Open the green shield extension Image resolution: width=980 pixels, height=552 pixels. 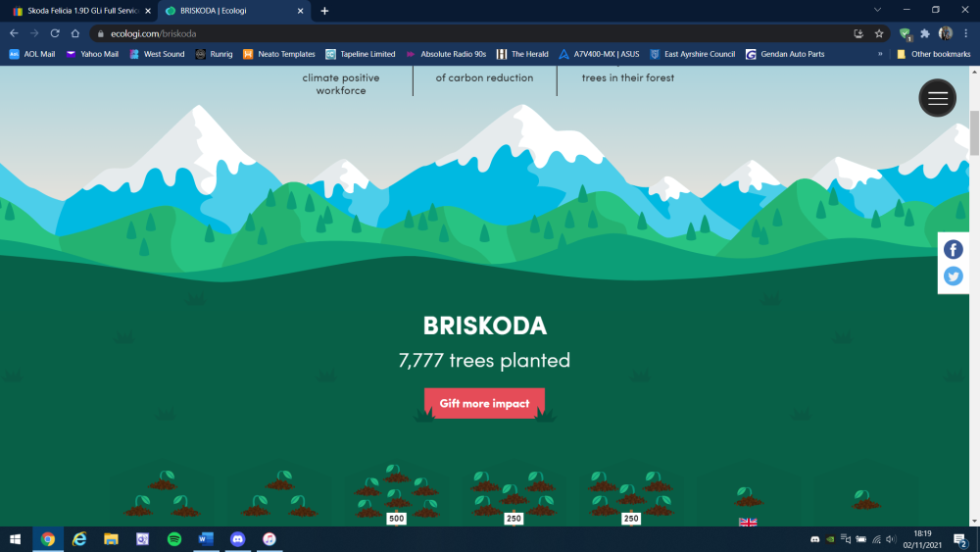coord(905,33)
